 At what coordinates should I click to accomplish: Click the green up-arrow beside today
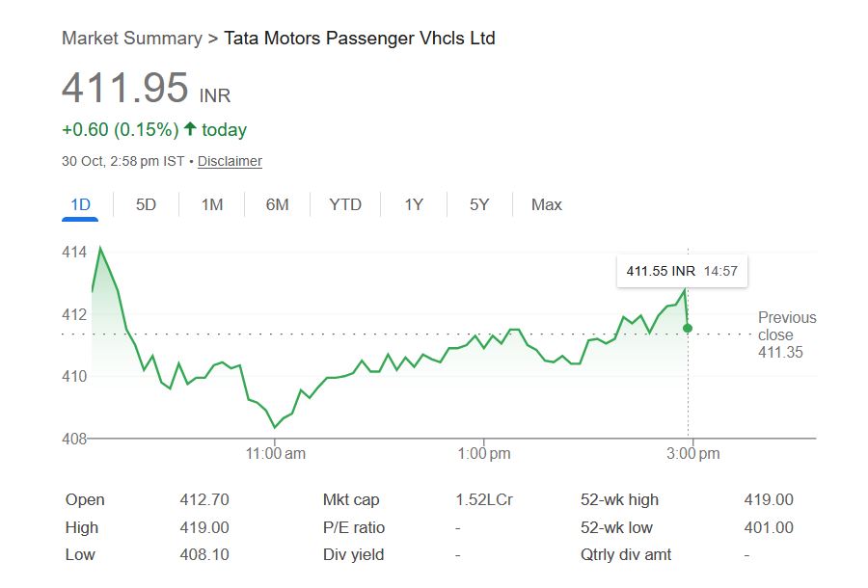[x=190, y=129]
